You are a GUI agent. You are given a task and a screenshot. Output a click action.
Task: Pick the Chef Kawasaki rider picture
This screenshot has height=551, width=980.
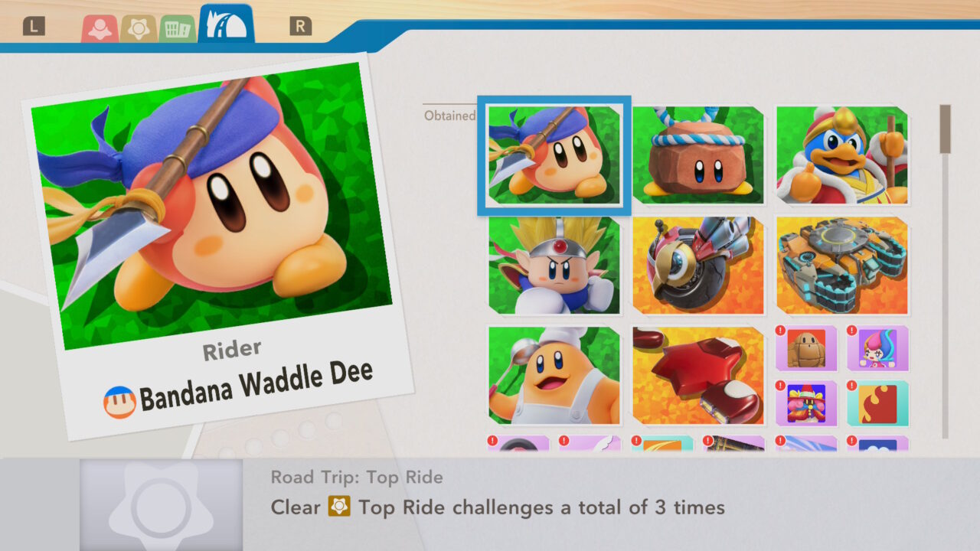click(554, 376)
